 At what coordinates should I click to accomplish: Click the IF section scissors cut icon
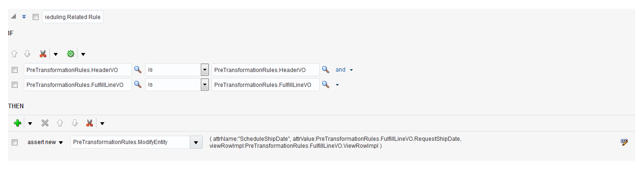43,54
